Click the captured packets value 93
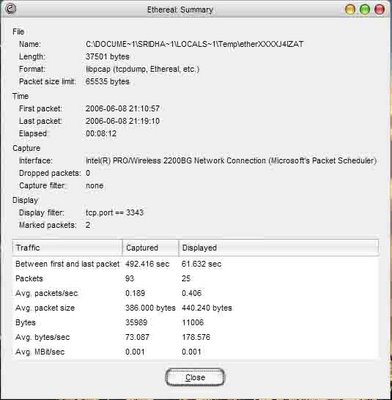This screenshot has height=400, width=392. [x=130, y=279]
